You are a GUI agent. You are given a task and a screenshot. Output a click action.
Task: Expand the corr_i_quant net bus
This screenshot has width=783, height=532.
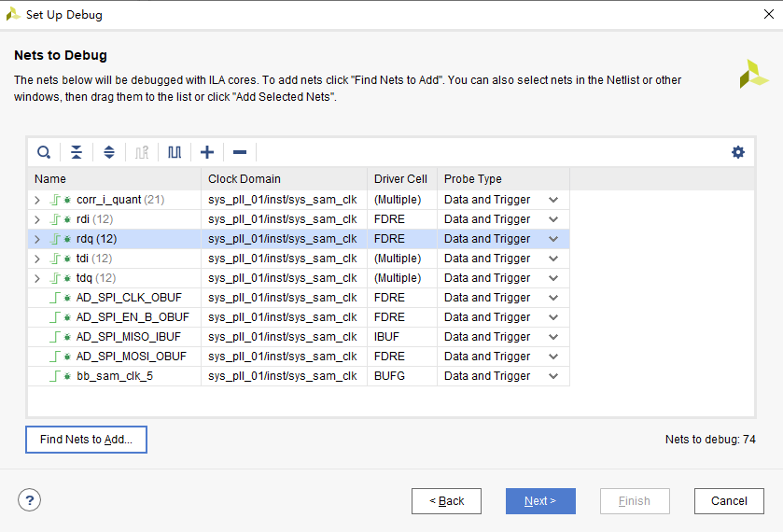[x=37, y=200]
